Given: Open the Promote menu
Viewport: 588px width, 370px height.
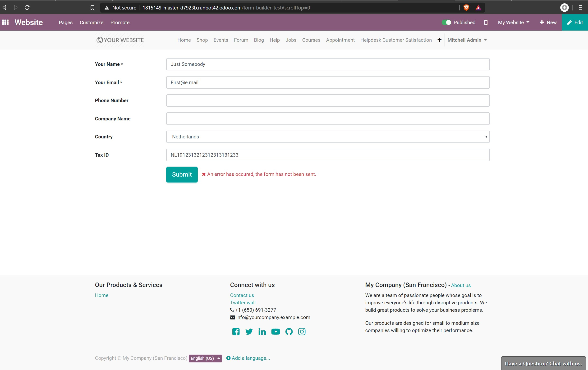Looking at the screenshot, I should 120,22.
